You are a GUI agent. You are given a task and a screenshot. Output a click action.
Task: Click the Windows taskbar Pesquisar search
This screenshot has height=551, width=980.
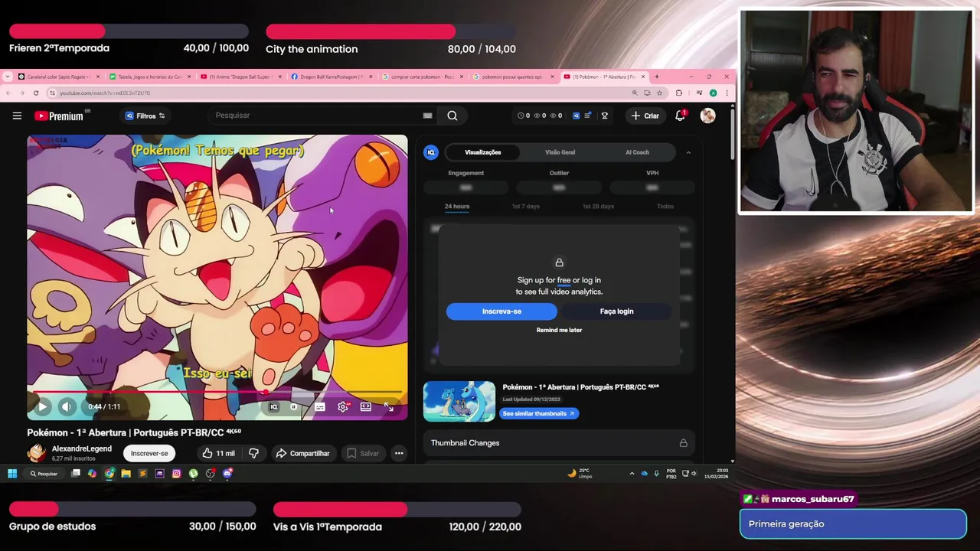pyautogui.click(x=44, y=474)
